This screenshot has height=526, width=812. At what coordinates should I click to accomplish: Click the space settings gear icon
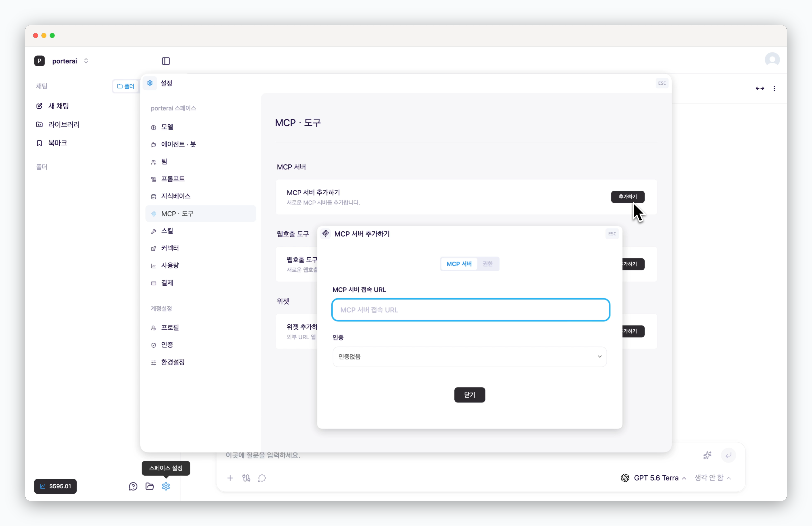(x=166, y=486)
